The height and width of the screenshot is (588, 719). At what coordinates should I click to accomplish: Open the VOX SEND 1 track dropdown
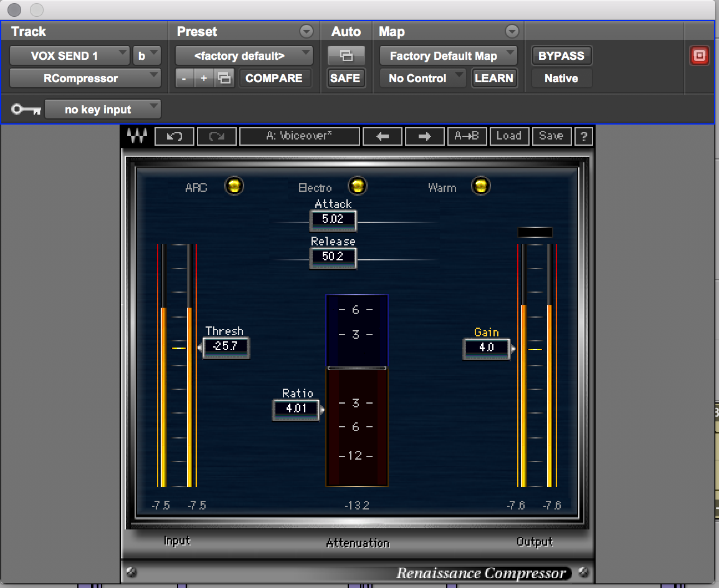coord(70,56)
